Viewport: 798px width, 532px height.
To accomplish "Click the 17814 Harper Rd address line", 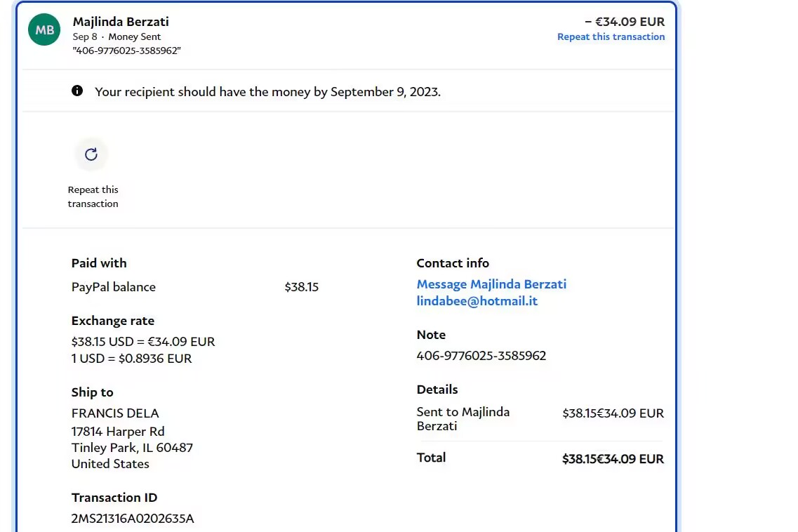I will coord(118,432).
